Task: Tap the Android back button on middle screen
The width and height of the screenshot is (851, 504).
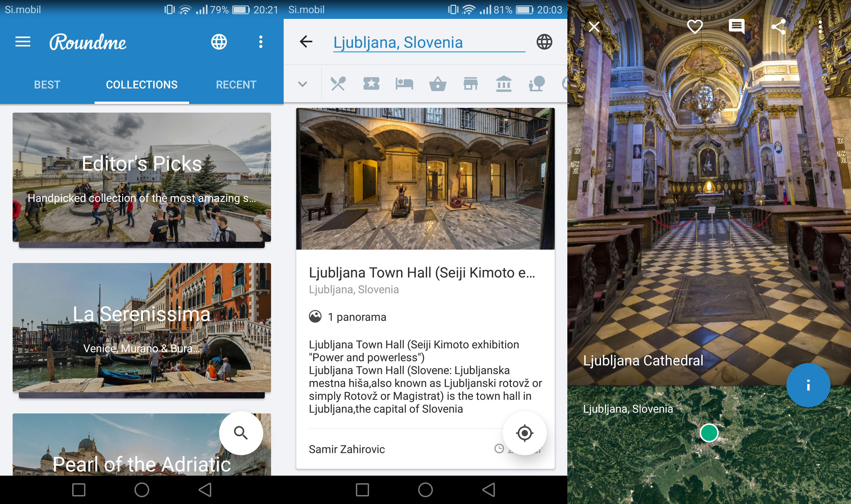Action: tap(489, 490)
